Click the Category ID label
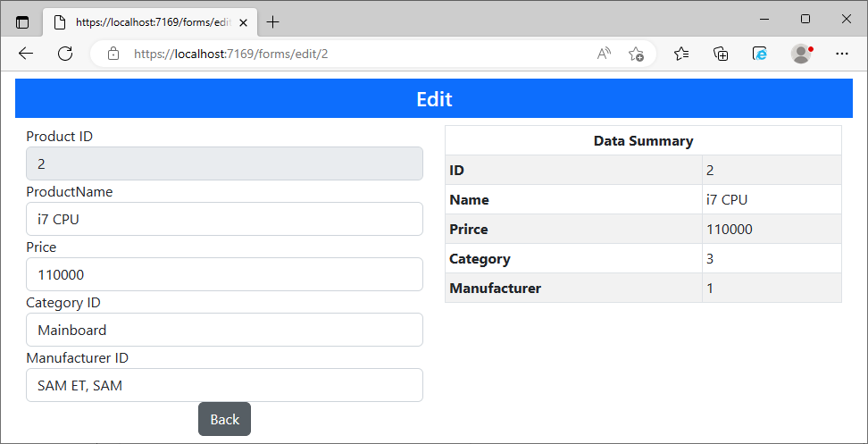This screenshot has width=868, height=444. coord(63,302)
